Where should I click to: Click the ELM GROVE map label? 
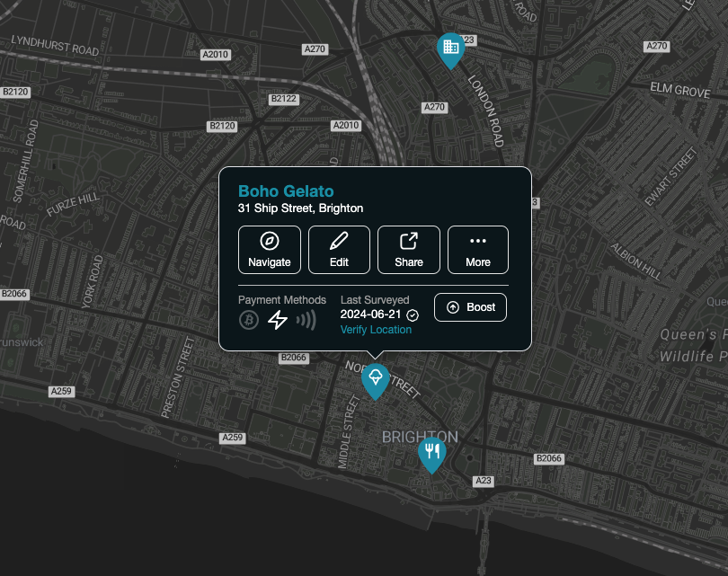680,90
